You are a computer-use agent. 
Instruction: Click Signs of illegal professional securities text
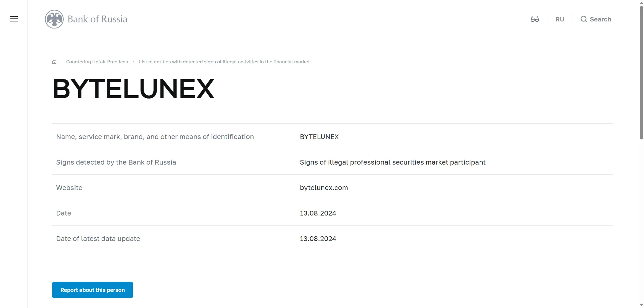(392, 162)
